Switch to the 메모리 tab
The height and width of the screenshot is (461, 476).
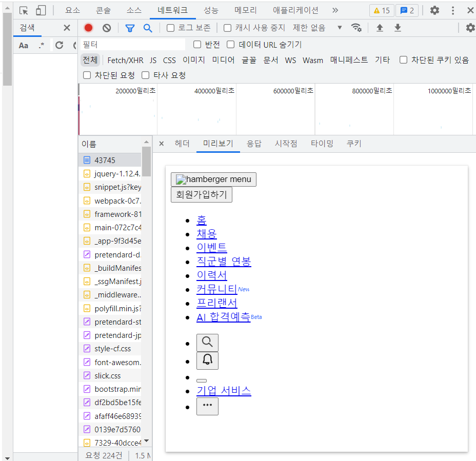click(x=246, y=11)
